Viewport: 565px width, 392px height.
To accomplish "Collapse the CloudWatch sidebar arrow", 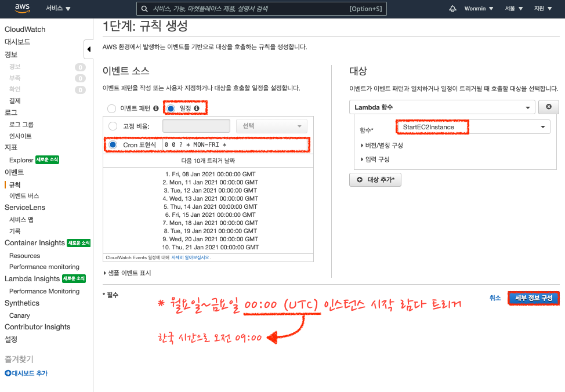I will (x=89, y=49).
